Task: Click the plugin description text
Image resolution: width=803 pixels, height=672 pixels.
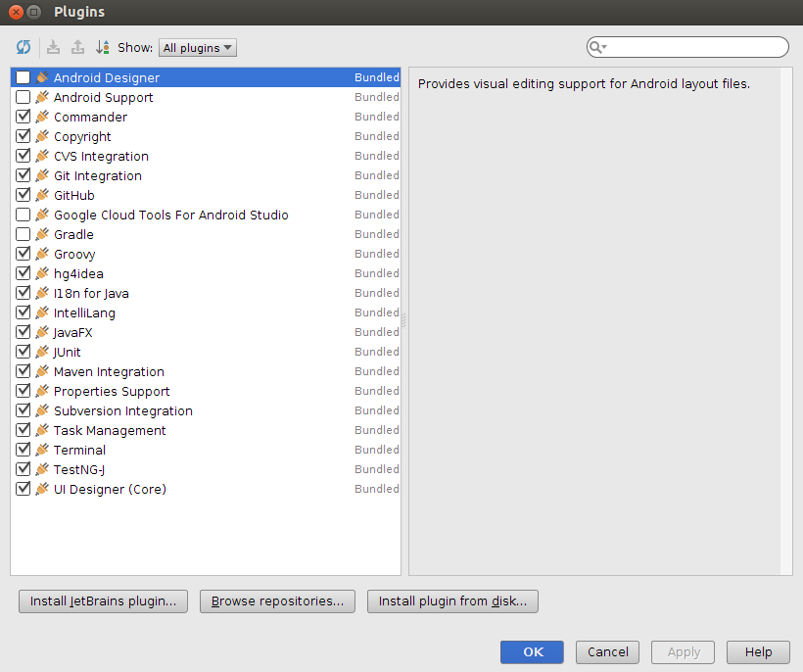Action: [584, 84]
